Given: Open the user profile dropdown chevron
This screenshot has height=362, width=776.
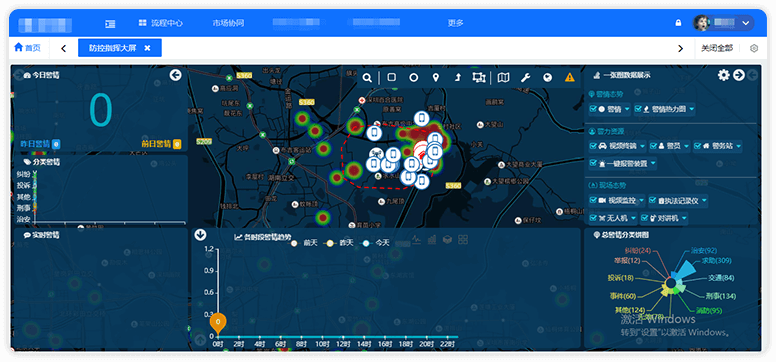Looking at the screenshot, I should pyautogui.click(x=746, y=23).
